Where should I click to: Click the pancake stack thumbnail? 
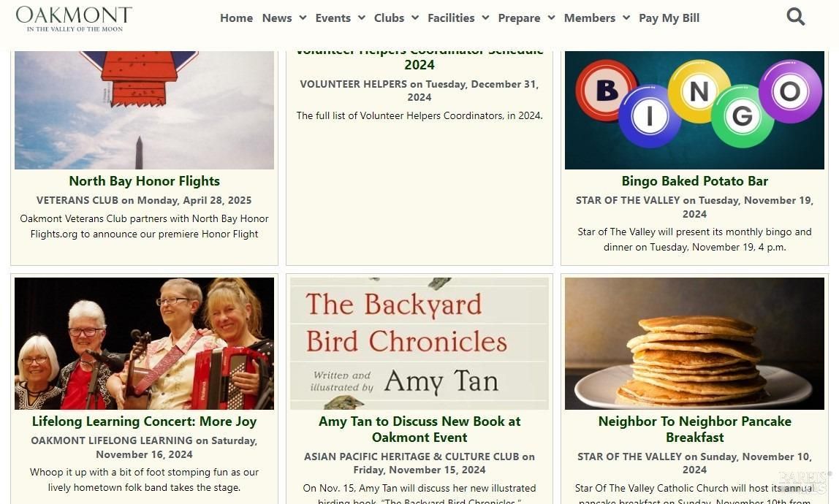point(694,343)
